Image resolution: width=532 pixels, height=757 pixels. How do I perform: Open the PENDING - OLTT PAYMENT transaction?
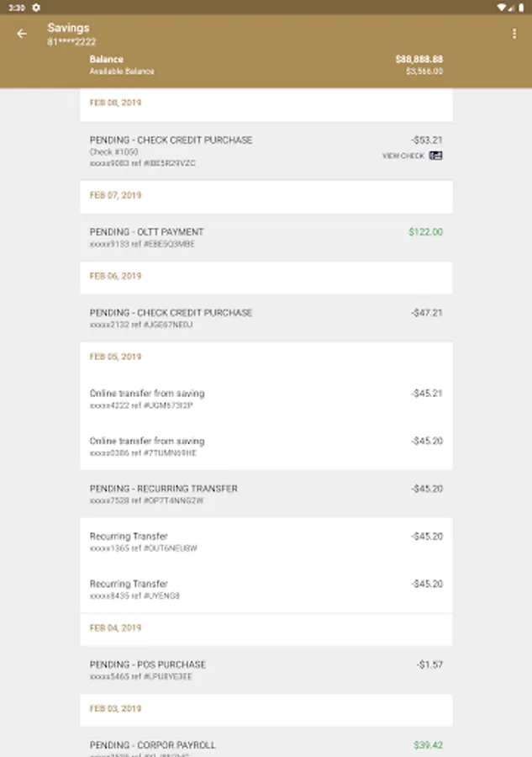[266, 237]
